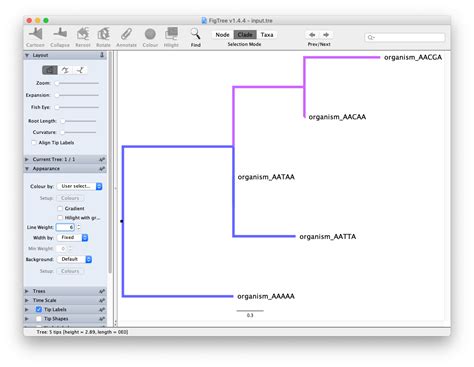Click the search filter text field
Viewport: 474px width, 367px height.
(x=405, y=37)
